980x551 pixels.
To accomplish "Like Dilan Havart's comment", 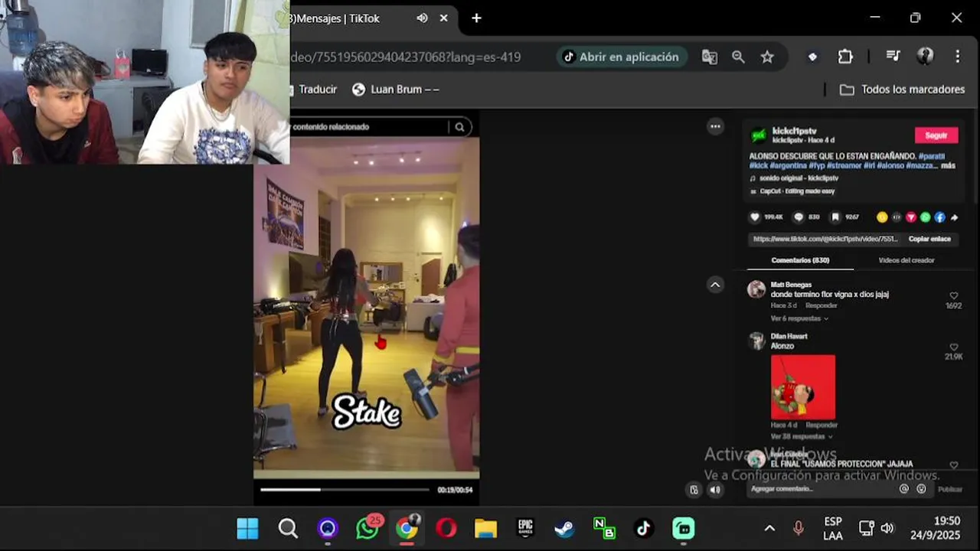I will 954,347.
